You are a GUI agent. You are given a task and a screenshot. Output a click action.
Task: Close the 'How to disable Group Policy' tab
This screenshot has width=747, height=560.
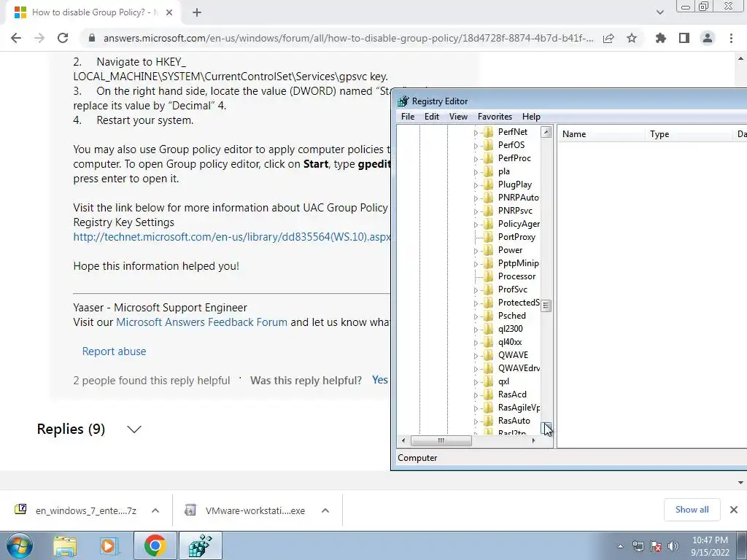(169, 12)
